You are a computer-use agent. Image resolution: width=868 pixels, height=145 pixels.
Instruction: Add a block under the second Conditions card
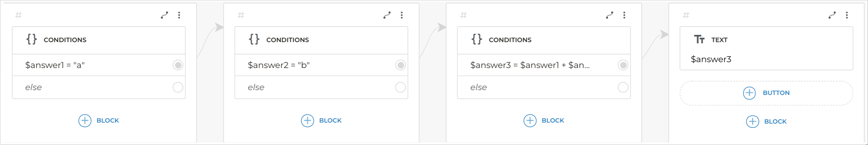321,120
